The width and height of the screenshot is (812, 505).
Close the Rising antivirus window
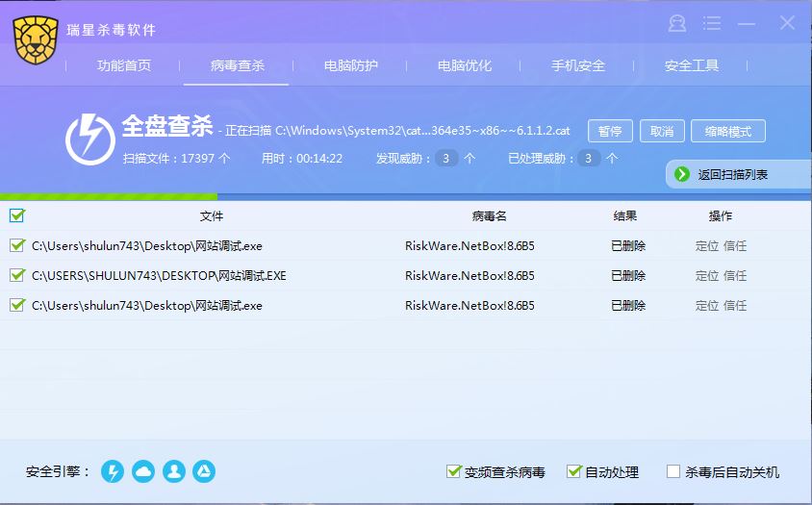click(787, 23)
